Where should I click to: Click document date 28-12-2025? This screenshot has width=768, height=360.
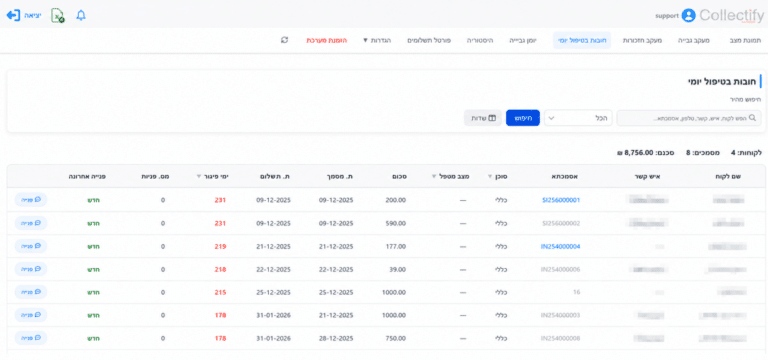pyautogui.click(x=336, y=338)
